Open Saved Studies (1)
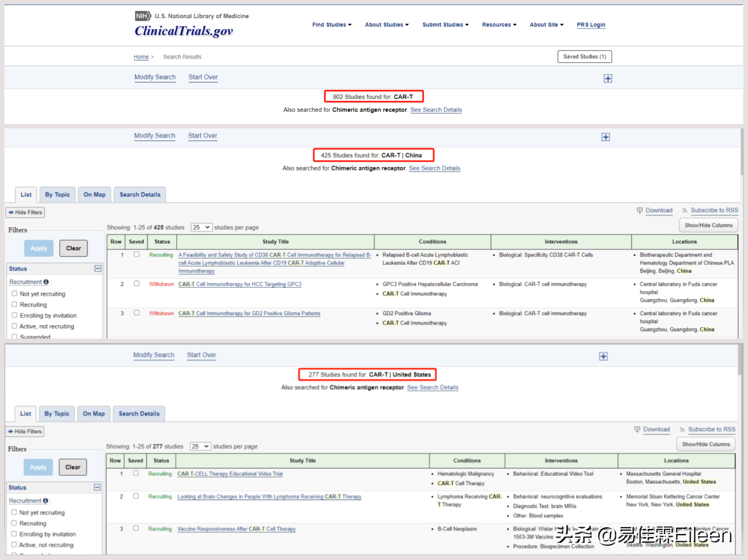Image resolution: width=748 pixels, height=560 pixels. [584, 56]
